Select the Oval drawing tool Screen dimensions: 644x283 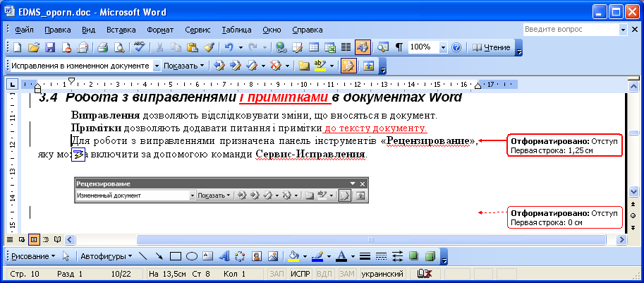192,257
